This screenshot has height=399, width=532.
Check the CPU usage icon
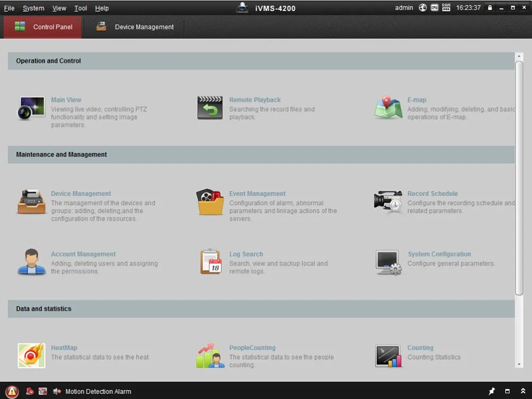point(434,7)
